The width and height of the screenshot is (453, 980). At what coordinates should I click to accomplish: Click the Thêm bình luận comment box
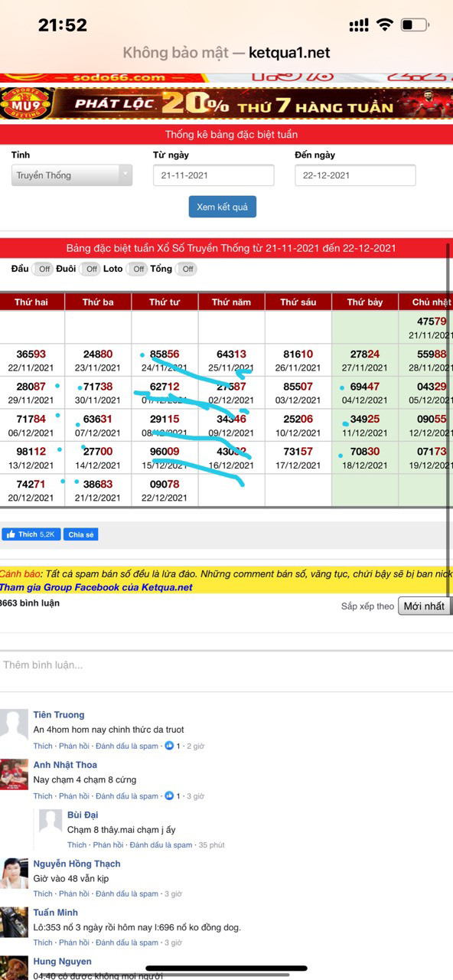[x=226, y=665]
